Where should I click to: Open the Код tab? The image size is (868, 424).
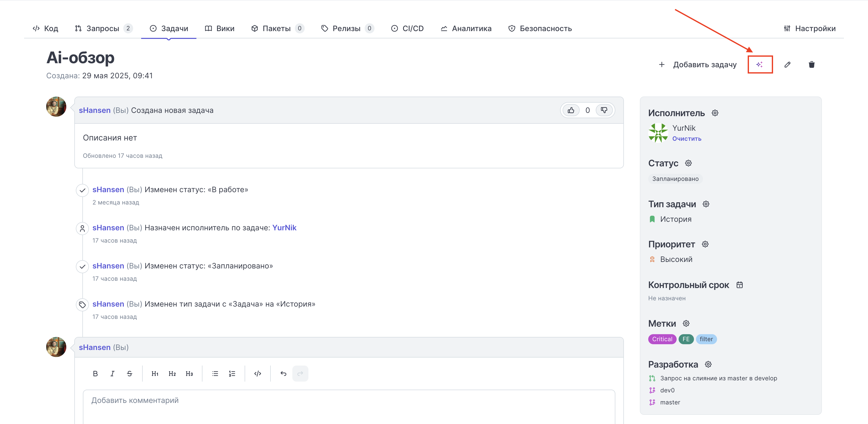point(45,29)
